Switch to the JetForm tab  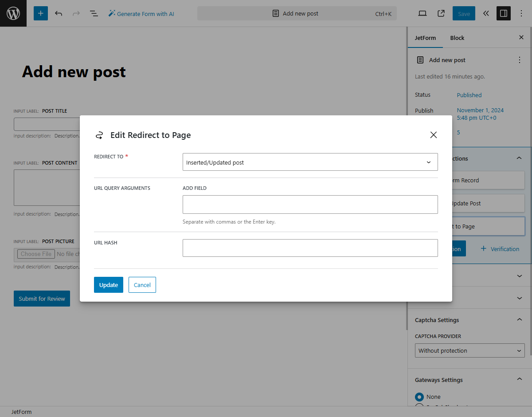[425, 38]
